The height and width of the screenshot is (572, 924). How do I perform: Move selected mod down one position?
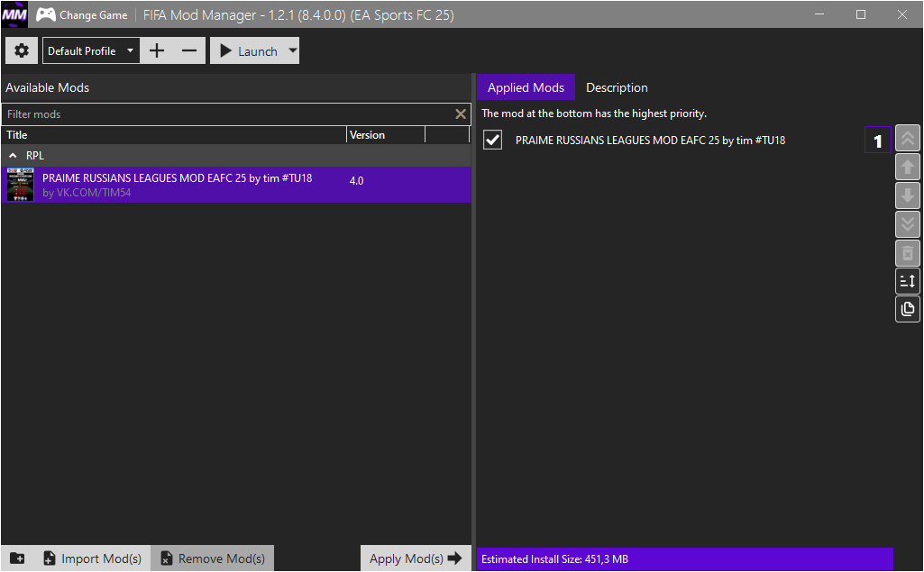[x=908, y=195]
